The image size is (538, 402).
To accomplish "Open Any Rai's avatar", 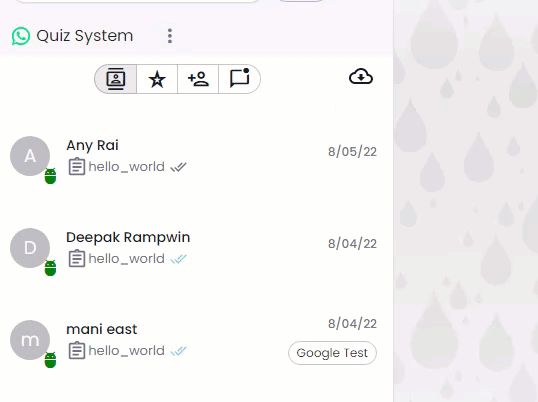I will click(30, 156).
